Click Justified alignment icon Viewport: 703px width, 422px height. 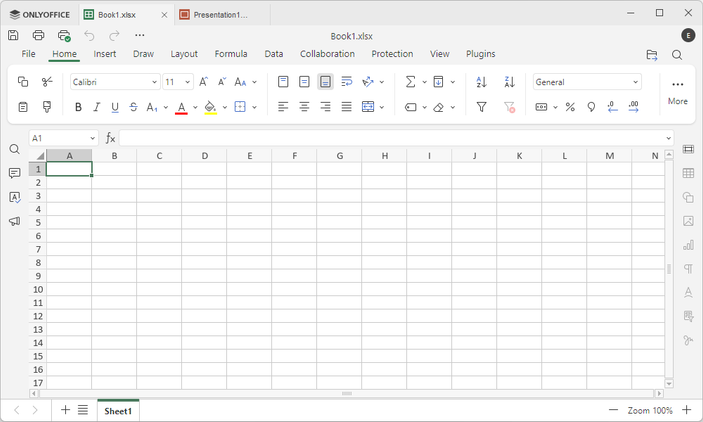point(347,107)
